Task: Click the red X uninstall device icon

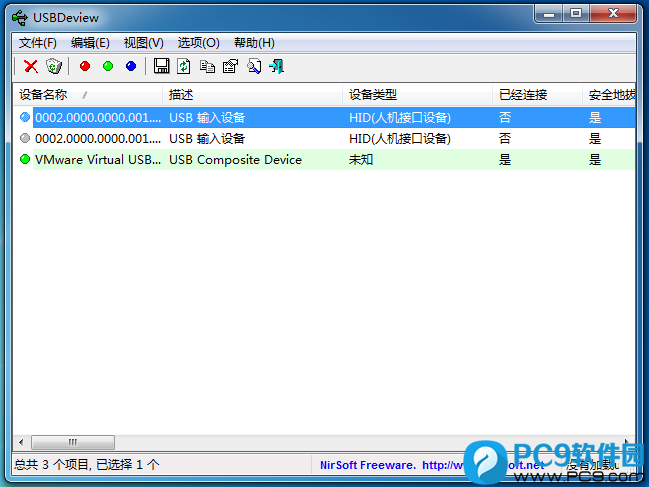Action: pos(31,66)
